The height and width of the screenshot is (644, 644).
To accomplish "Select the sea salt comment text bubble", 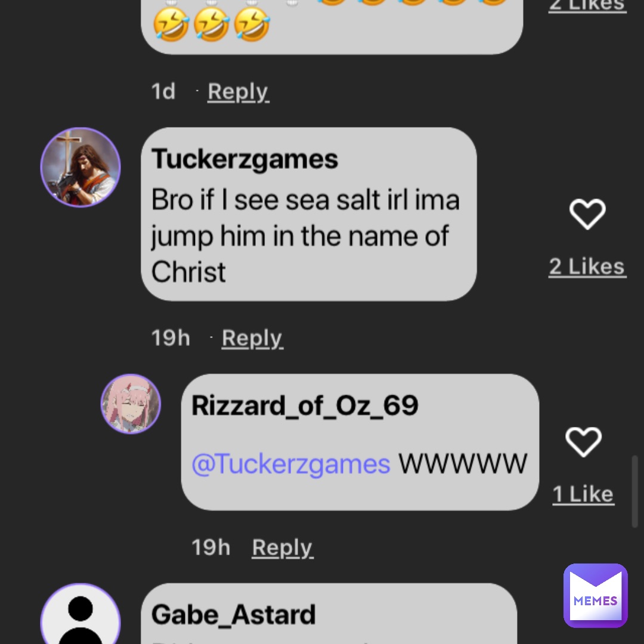I will click(x=308, y=236).
